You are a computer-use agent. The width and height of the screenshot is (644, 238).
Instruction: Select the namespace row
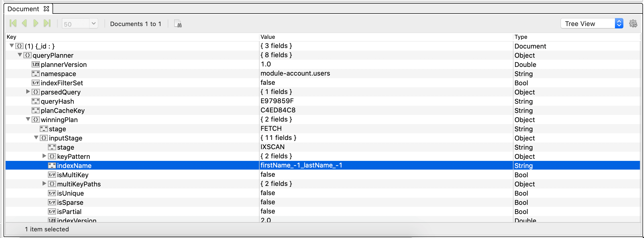click(58, 74)
